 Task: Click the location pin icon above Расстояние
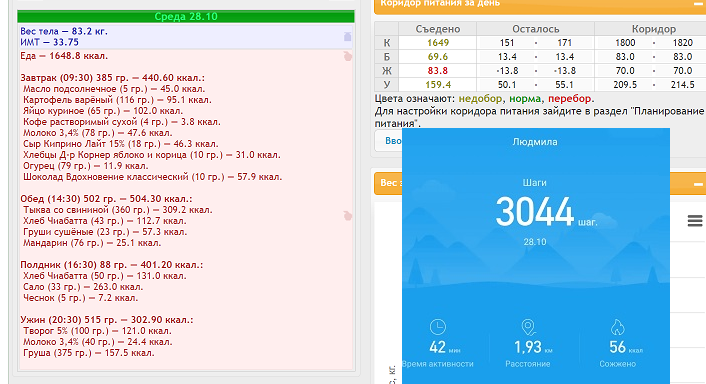pos(528,327)
